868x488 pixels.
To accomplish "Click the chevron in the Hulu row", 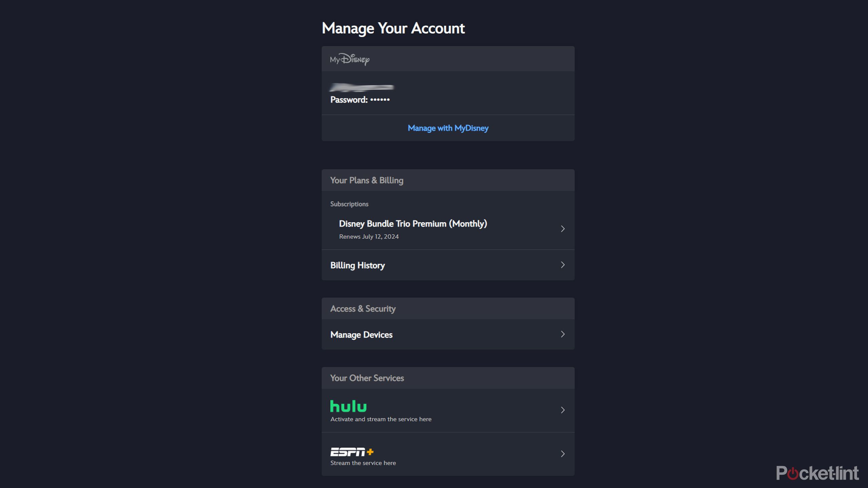I will [x=563, y=410].
